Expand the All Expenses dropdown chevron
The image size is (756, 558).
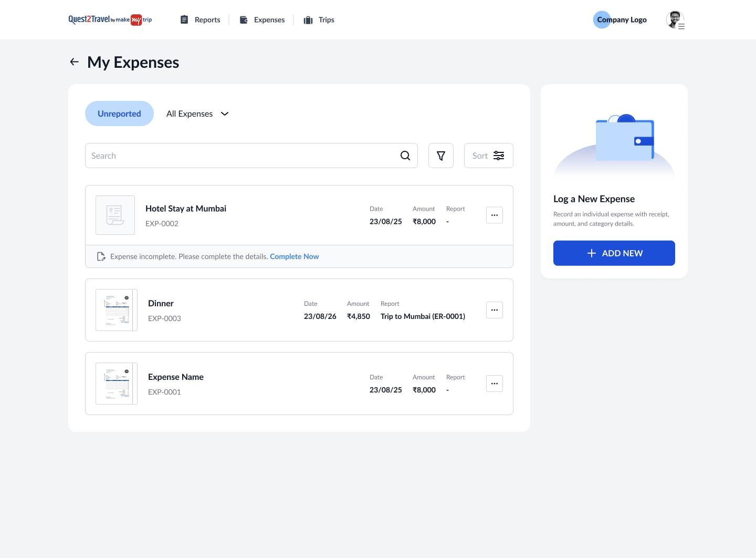(x=225, y=113)
